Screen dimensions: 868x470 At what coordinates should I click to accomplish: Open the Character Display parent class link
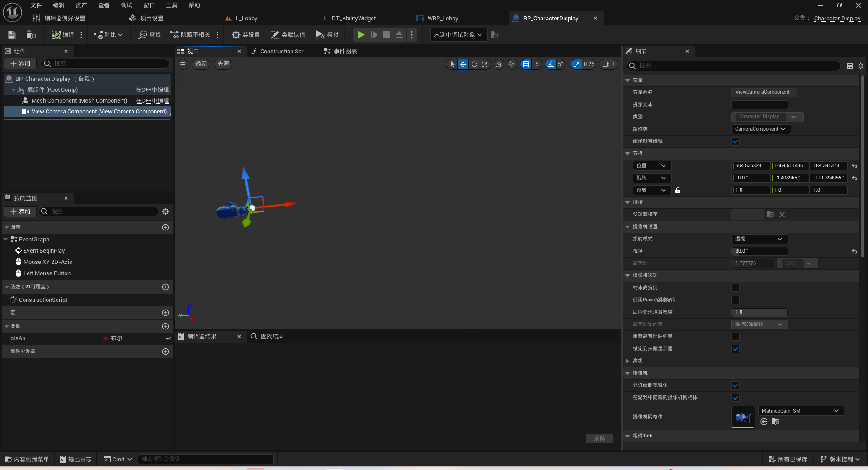pos(837,19)
